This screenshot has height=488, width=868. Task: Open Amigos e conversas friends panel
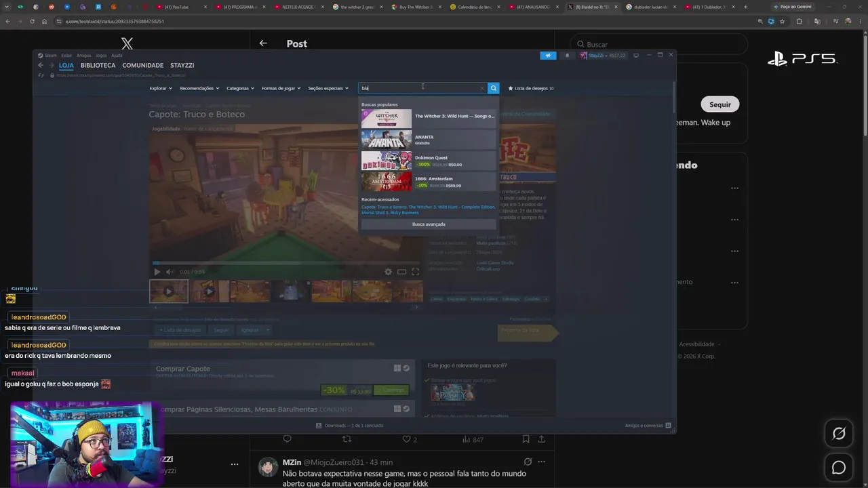click(x=648, y=426)
